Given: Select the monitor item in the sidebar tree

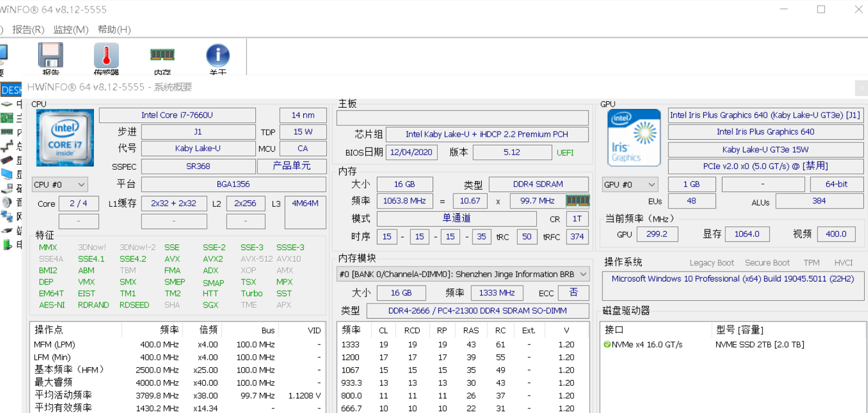Looking at the screenshot, I should pos(7,174).
